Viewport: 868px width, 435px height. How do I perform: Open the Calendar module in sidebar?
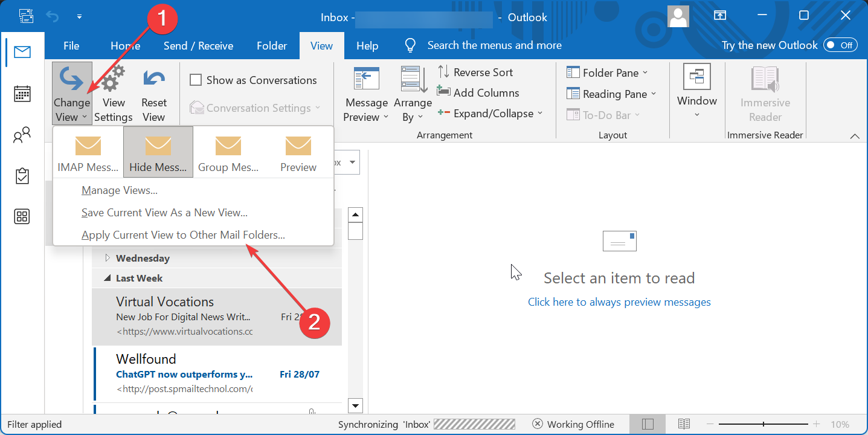(22, 94)
